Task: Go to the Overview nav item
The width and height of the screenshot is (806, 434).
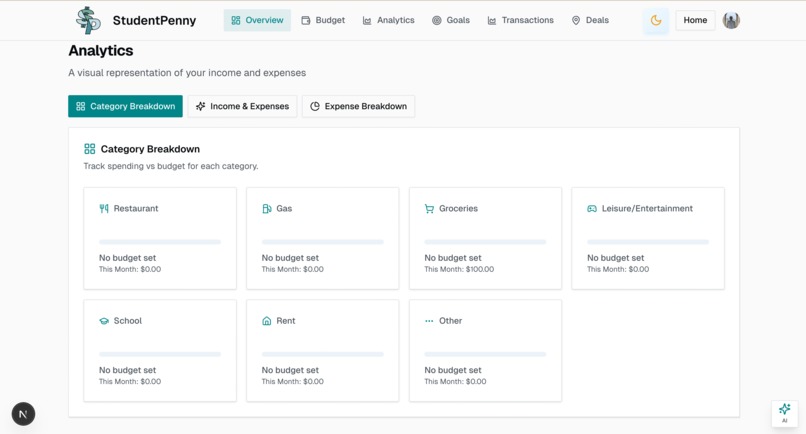Action: (x=257, y=20)
